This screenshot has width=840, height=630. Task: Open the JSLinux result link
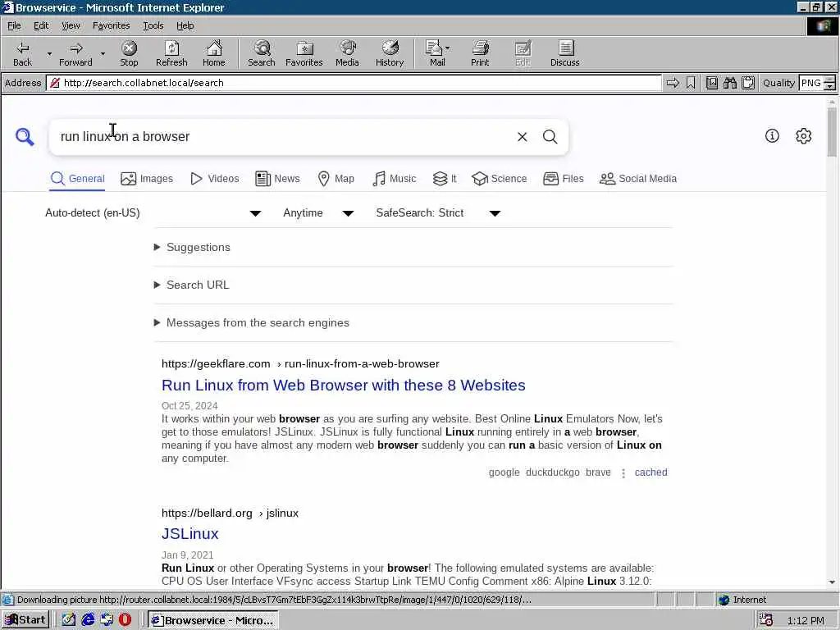pos(190,534)
